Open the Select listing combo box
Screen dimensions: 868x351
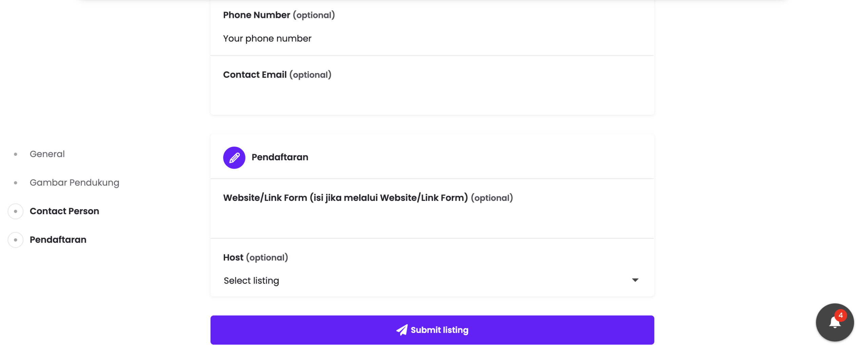407,280
